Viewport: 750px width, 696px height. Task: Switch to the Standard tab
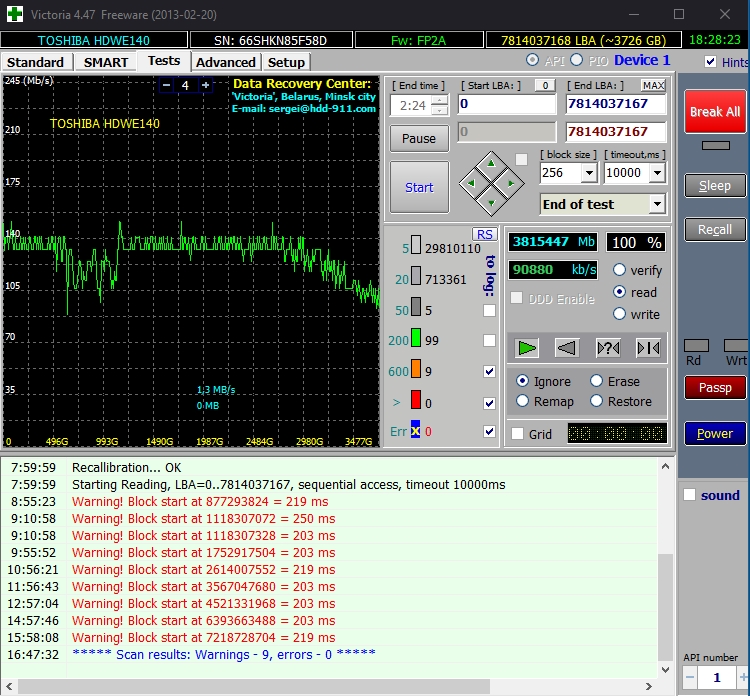tap(36, 62)
